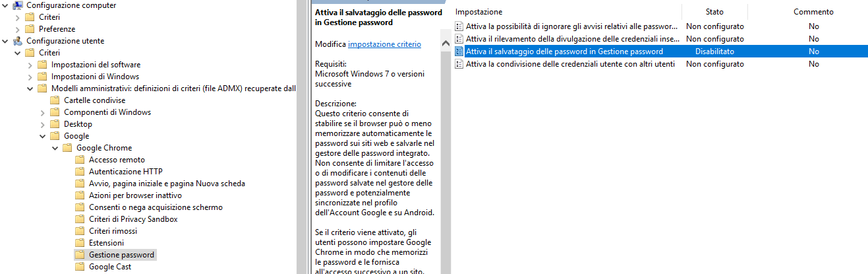Expand the Desktop tree node
Screen dimensions: 868x274
coord(43,124)
